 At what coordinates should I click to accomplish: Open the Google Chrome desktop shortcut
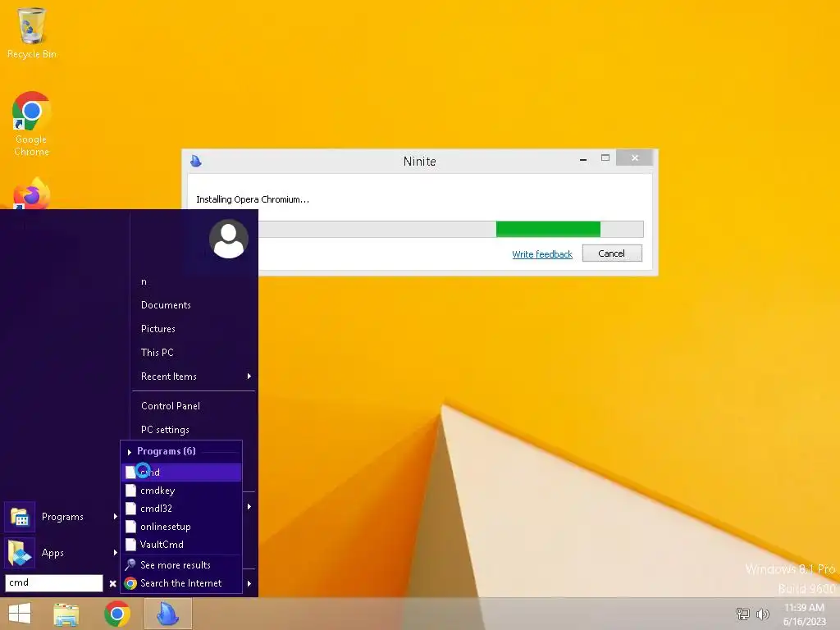pos(32,123)
